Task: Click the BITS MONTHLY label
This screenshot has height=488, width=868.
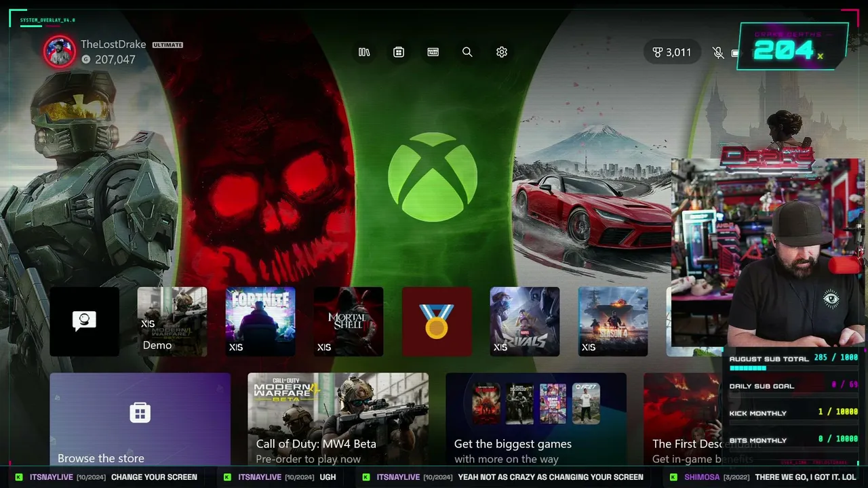Action: coord(758,441)
